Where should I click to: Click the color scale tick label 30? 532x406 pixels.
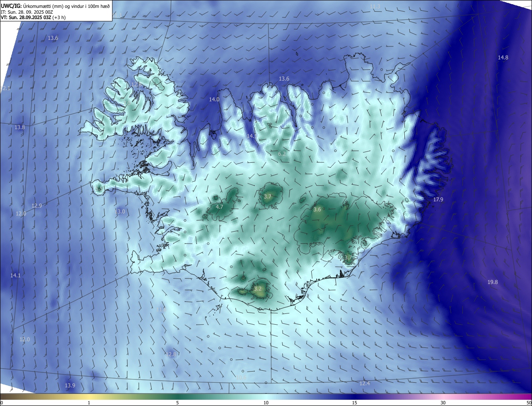(443, 403)
